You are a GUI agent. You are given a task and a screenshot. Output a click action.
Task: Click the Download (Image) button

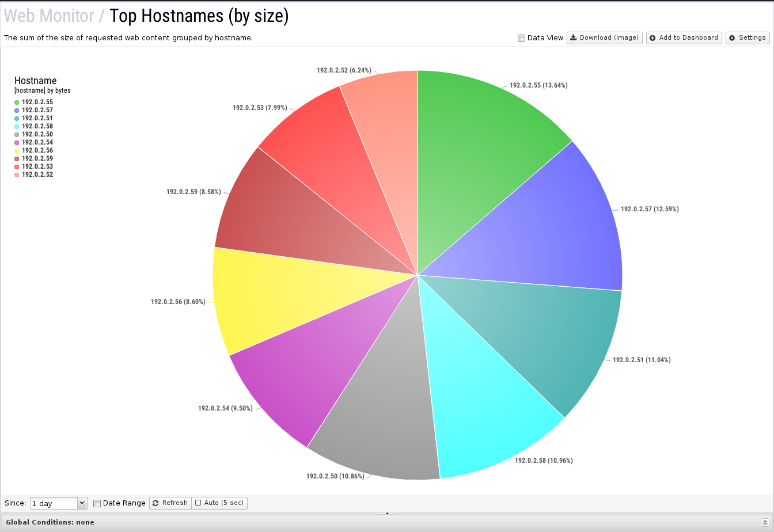point(604,38)
